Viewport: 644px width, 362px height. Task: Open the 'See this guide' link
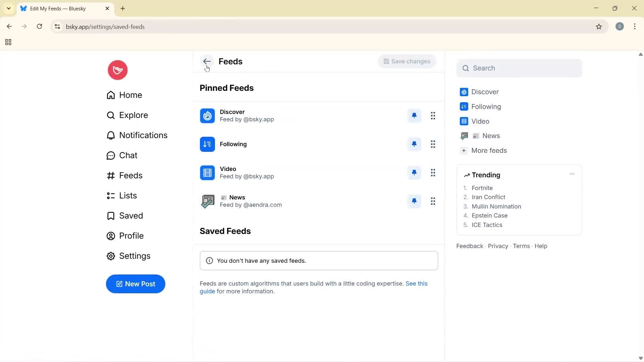pyautogui.click(x=417, y=283)
